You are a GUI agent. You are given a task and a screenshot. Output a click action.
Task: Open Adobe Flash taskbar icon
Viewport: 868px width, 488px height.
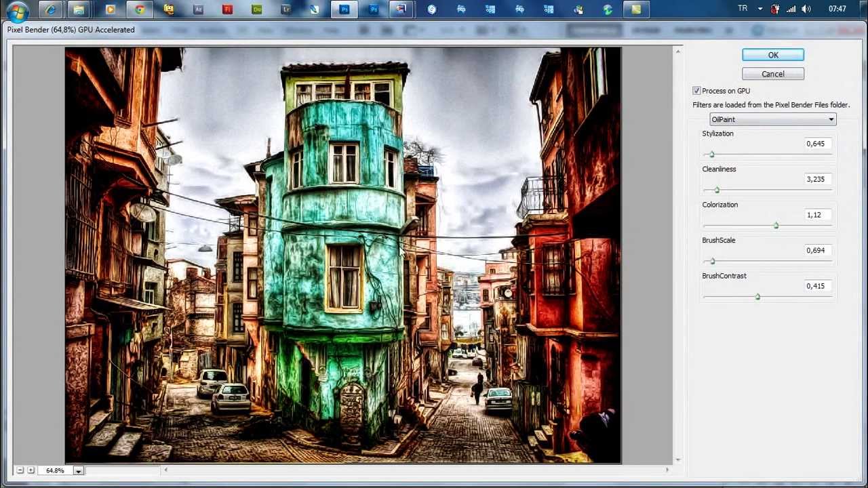(x=227, y=9)
